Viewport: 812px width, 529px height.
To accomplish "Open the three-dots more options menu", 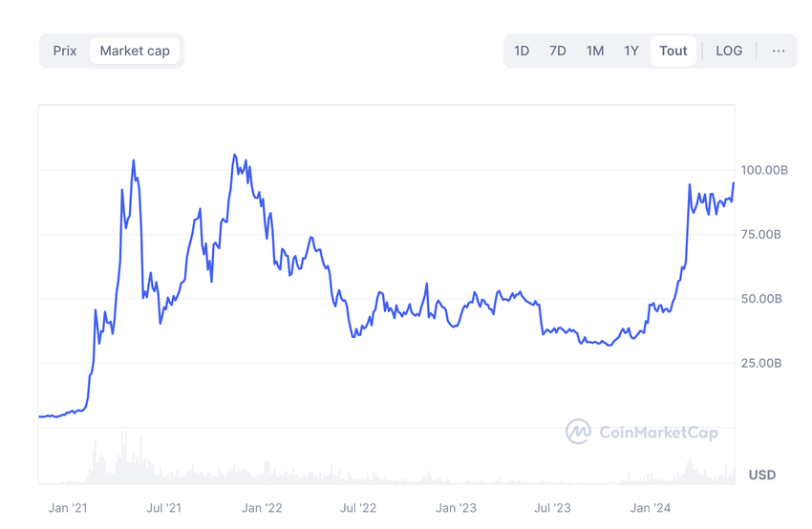I will point(779,51).
